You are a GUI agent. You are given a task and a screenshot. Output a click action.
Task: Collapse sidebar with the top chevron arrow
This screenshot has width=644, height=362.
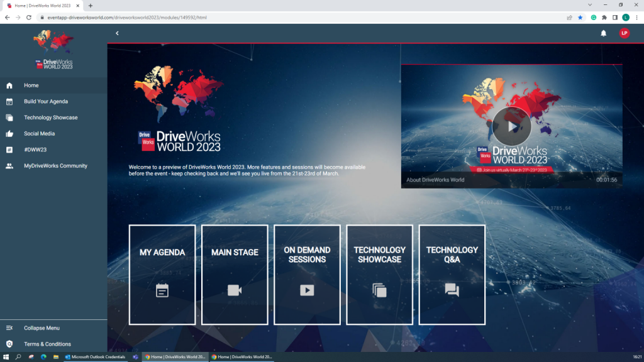click(117, 33)
